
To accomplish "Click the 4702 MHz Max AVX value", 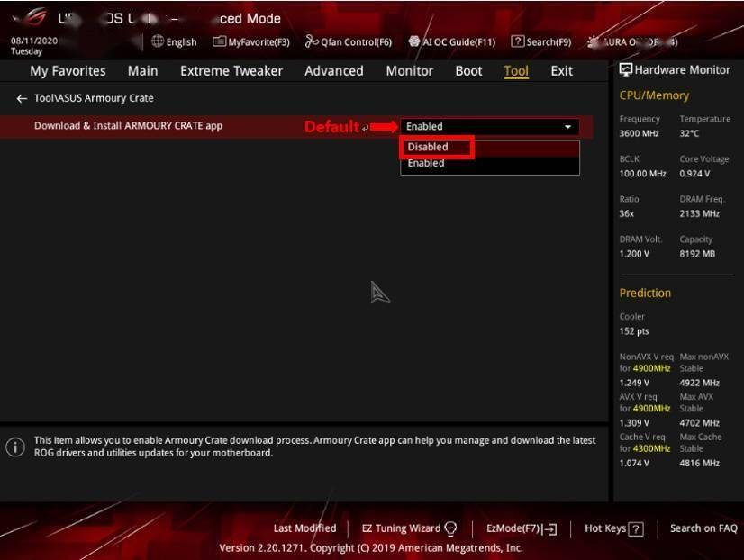I will [699, 423].
